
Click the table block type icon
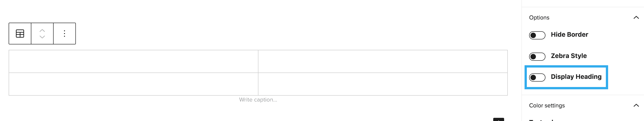[x=20, y=34]
